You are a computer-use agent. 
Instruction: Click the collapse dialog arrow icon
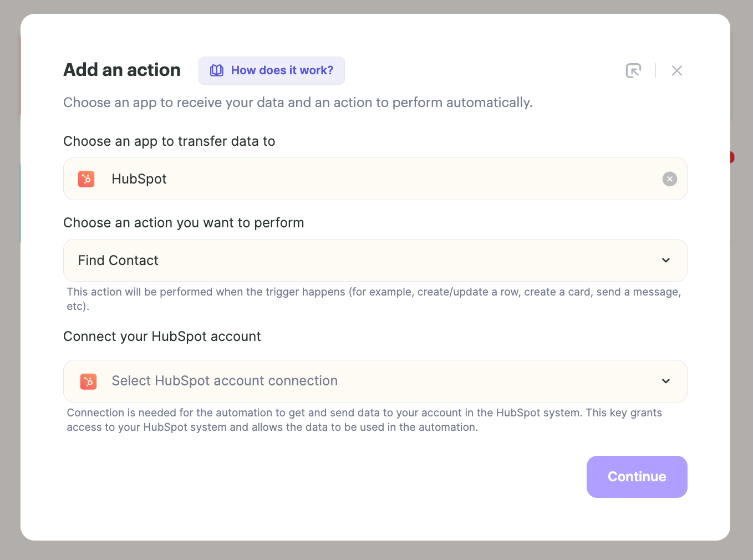point(633,70)
